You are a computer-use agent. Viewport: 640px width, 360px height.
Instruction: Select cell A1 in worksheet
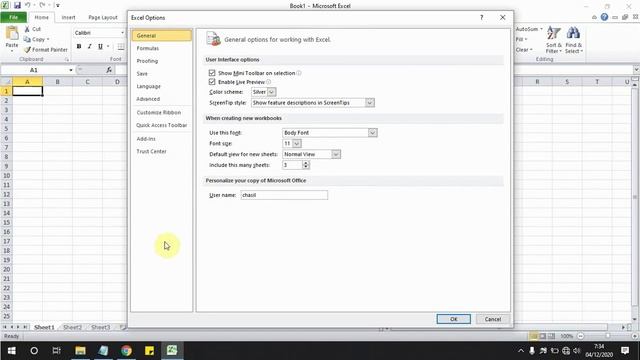pyautogui.click(x=27, y=91)
